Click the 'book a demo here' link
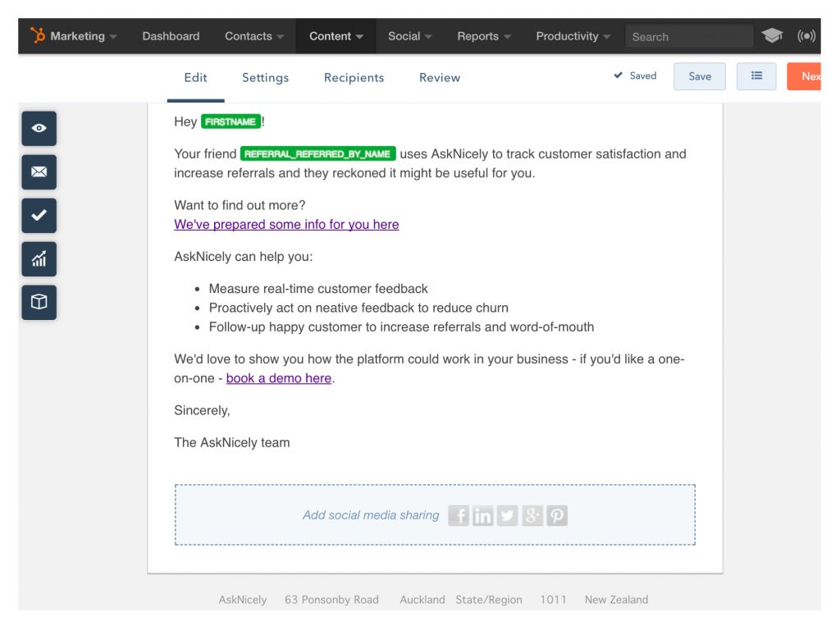The height and width of the screenshot is (626, 840). click(x=279, y=378)
